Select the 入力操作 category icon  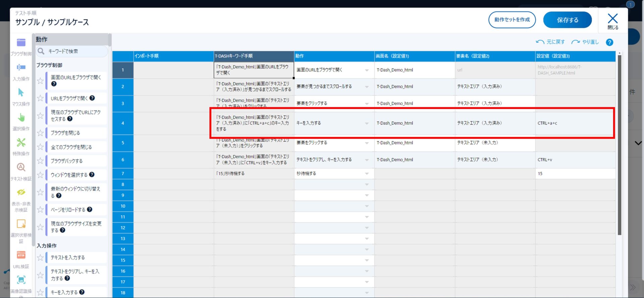tap(21, 68)
